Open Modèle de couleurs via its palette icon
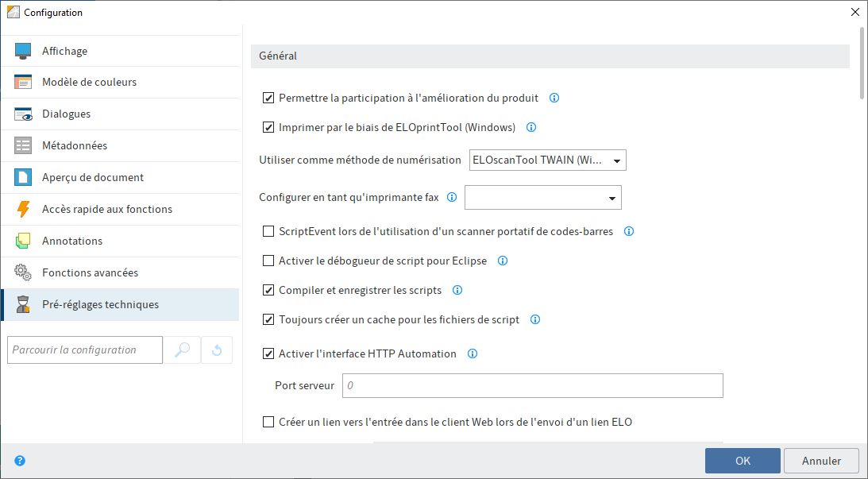Image resolution: width=868 pixels, height=479 pixels. [x=25, y=82]
